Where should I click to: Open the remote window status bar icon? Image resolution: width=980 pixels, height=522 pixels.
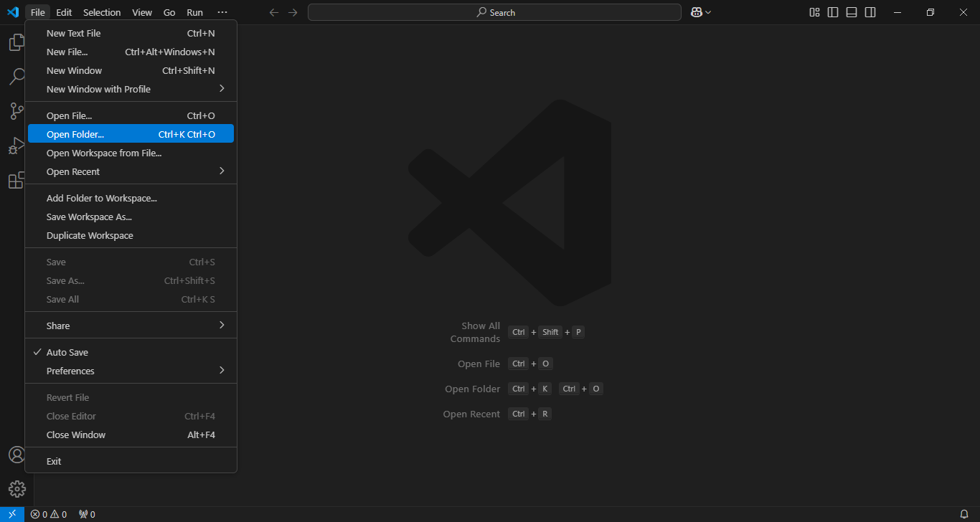tap(12, 514)
